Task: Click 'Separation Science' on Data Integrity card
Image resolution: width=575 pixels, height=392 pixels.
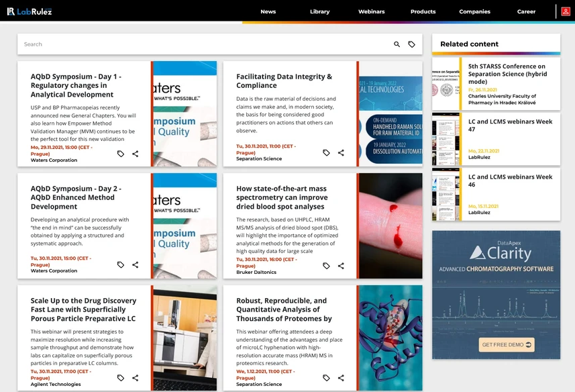Action: pos(259,159)
